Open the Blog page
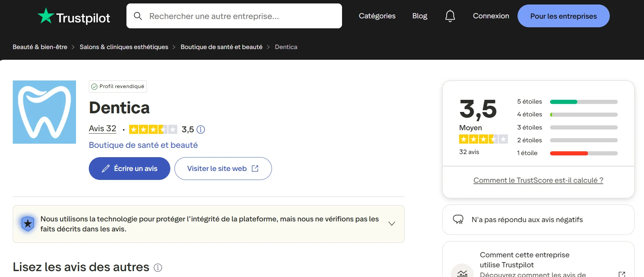 coord(419,16)
